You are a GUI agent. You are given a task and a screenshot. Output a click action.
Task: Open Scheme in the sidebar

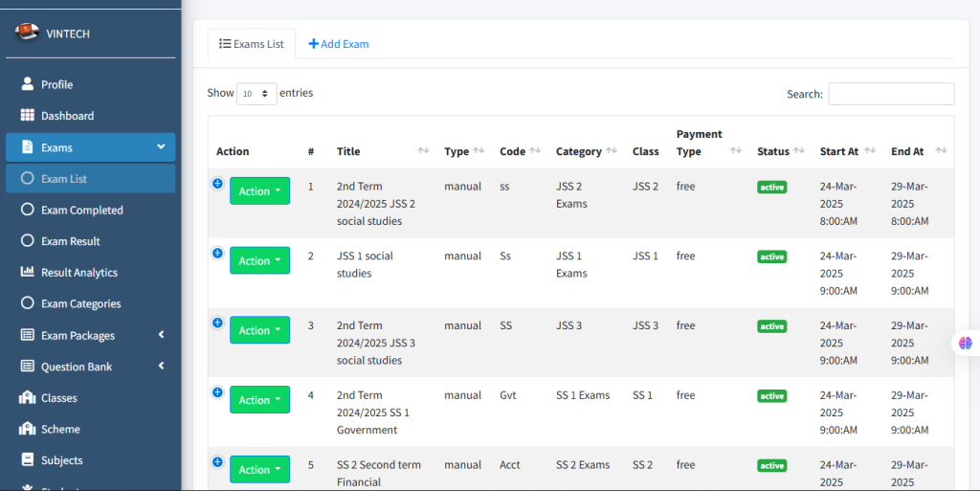point(60,430)
